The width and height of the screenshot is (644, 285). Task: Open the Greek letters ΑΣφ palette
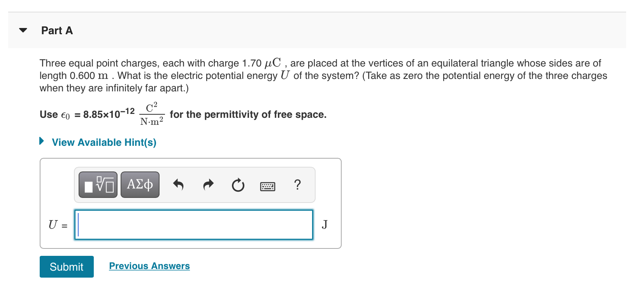(139, 184)
